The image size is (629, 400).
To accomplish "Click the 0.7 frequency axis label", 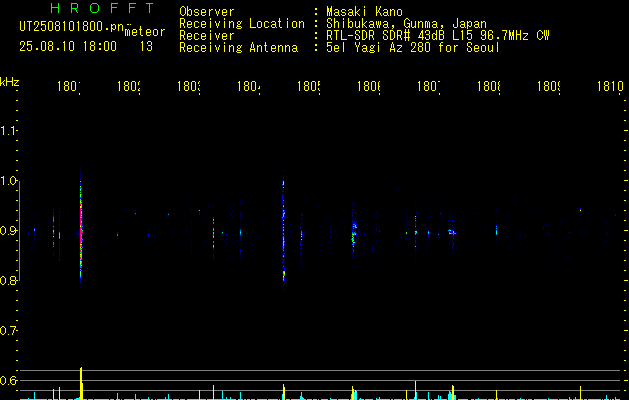I will click(8, 331).
